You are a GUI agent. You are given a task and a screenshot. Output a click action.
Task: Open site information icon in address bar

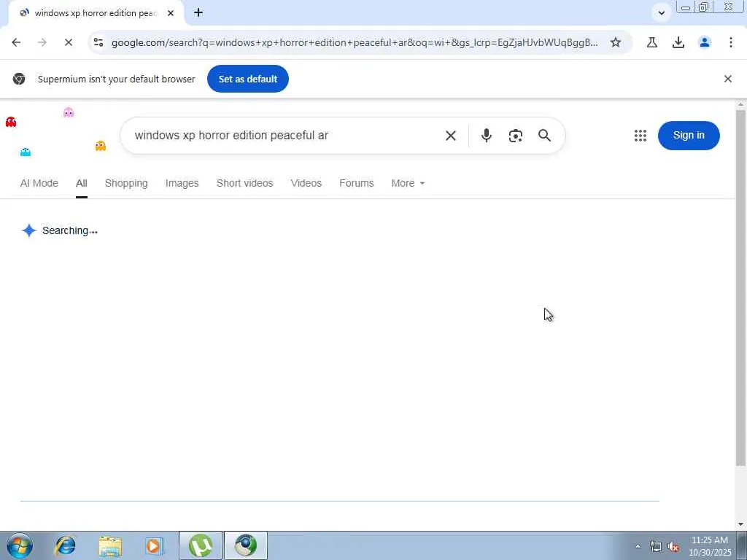pos(98,42)
